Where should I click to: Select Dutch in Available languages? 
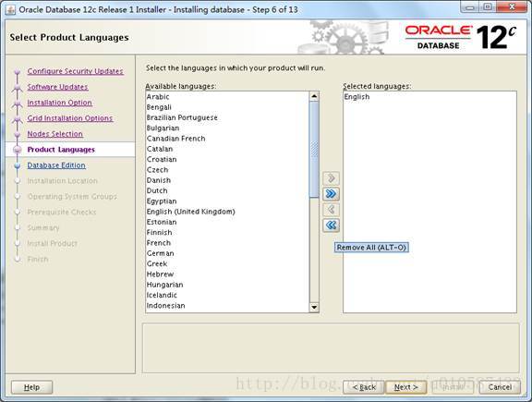(x=227, y=190)
